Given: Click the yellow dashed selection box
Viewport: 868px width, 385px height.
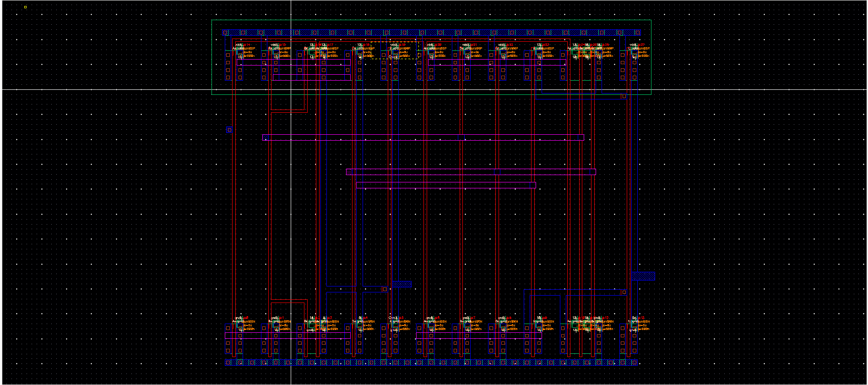Looking at the screenshot, I should click(396, 50).
